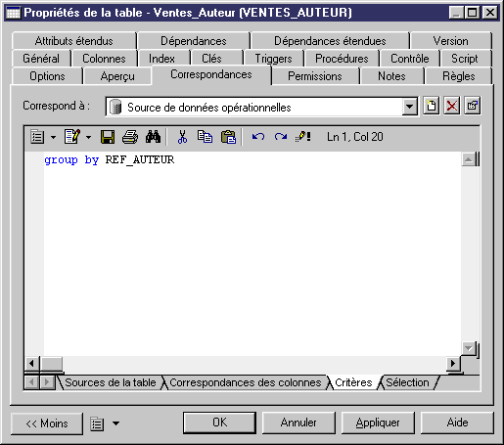
Task: Click the Paste clipboard icon
Action: (x=228, y=137)
